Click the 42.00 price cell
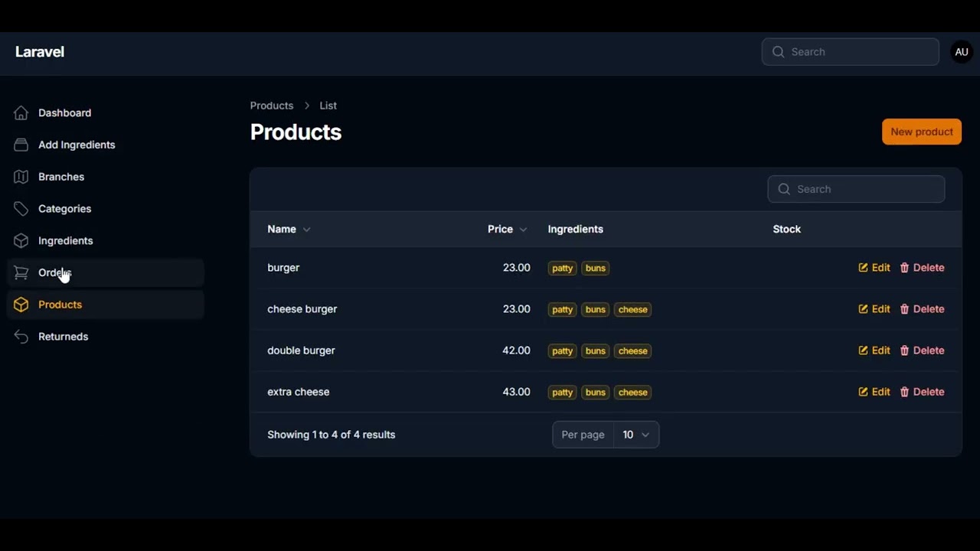This screenshot has height=551, width=980. click(516, 350)
